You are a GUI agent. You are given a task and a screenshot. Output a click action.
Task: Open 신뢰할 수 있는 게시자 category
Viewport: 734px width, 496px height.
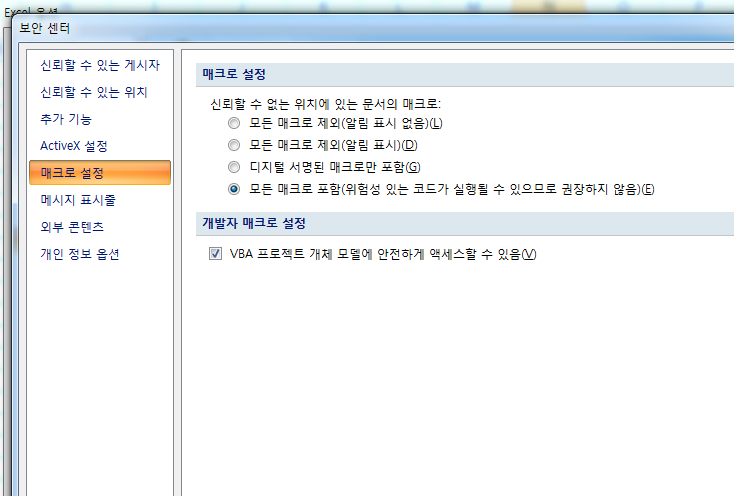99,65
